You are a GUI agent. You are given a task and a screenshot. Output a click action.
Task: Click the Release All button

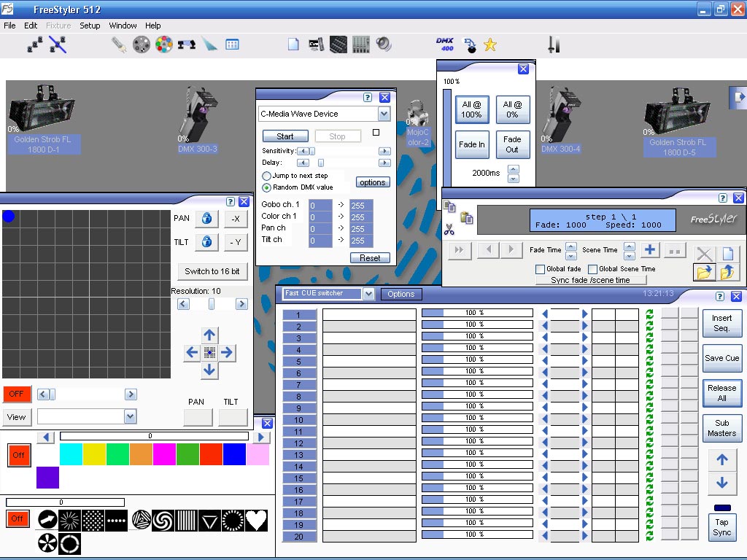pyautogui.click(x=721, y=393)
